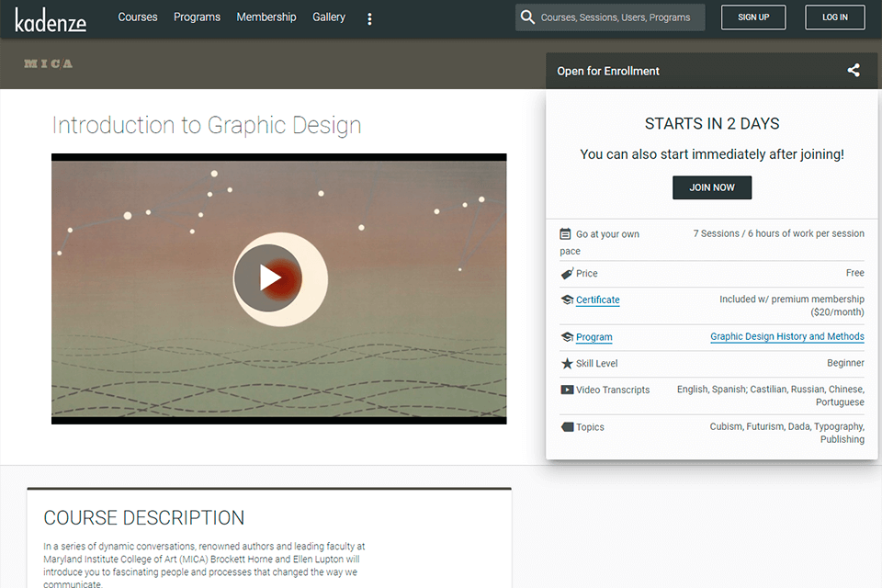
Task: Click the search magnifier icon
Action: (527, 17)
